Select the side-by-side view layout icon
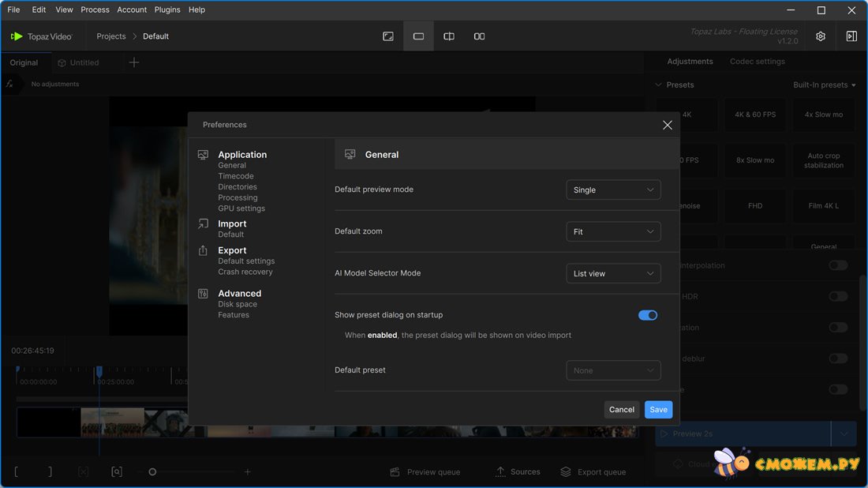Viewport: 868px width, 488px height. click(479, 36)
